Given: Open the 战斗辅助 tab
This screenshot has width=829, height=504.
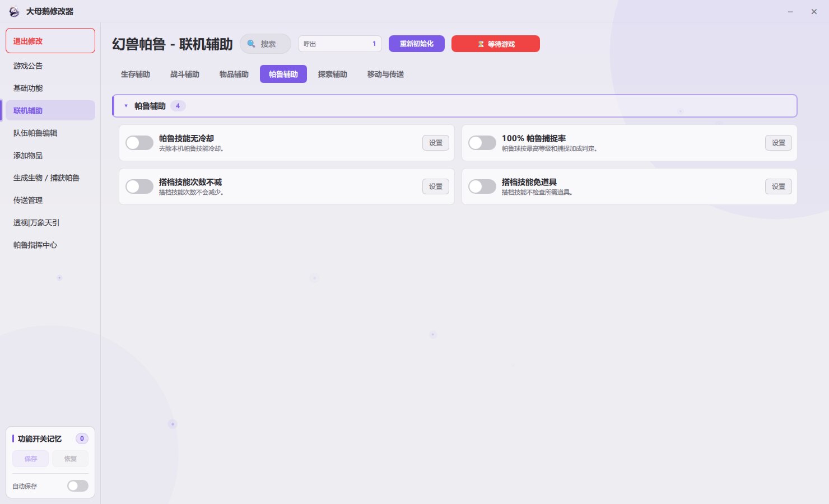Looking at the screenshot, I should click(185, 74).
